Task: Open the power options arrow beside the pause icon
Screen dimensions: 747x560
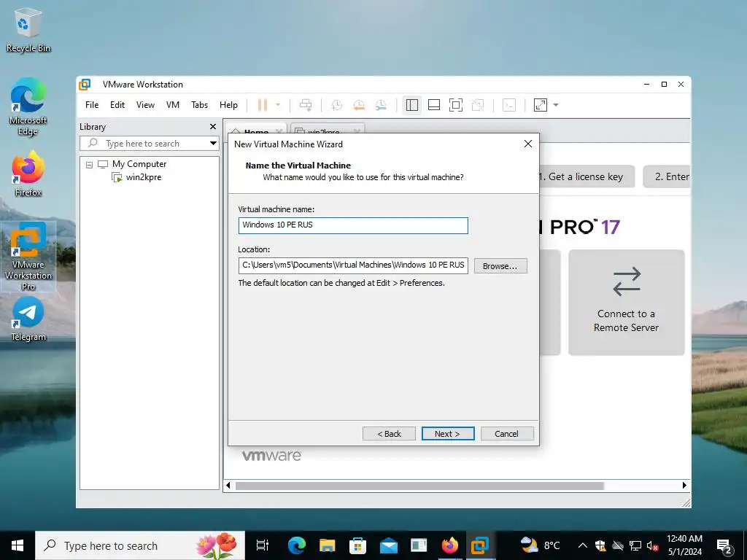Action: click(x=278, y=105)
